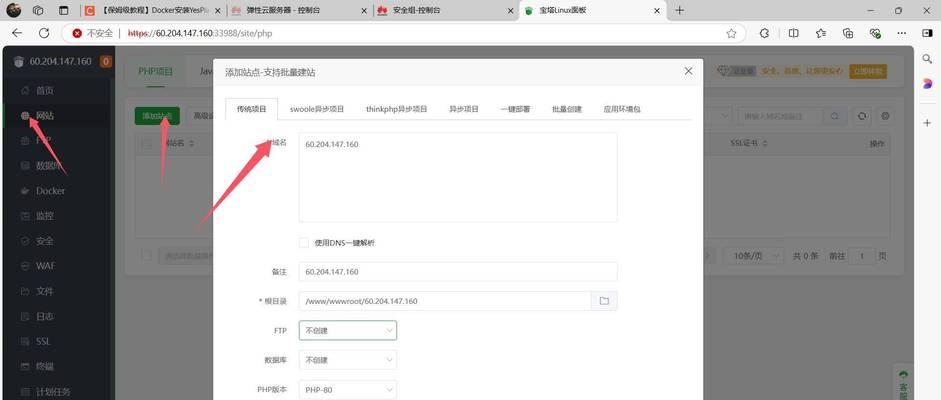Image resolution: width=941 pixels, height=400 pixels.
Task: Sort by SSL证书 column header
Action: [x=748, y=144]
